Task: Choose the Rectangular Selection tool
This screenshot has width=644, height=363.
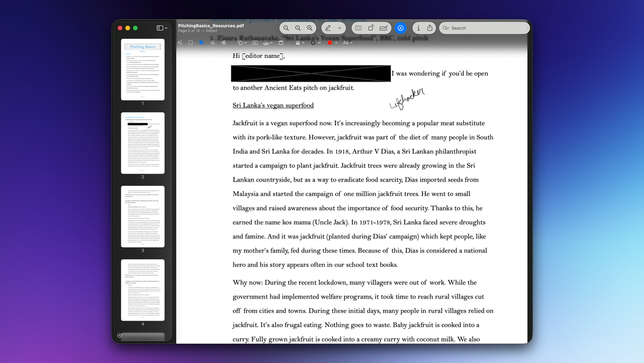Action: pos(191,43)
